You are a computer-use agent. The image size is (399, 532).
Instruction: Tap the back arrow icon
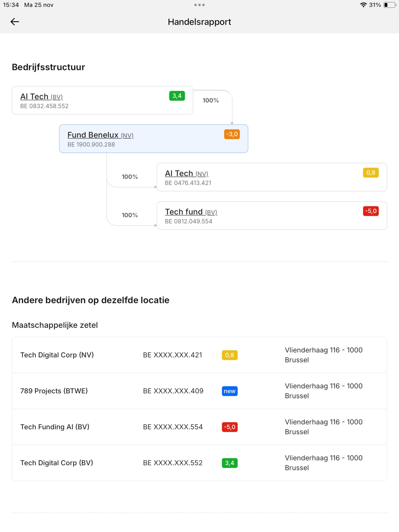pyautogui.click(x=15, y=22)
